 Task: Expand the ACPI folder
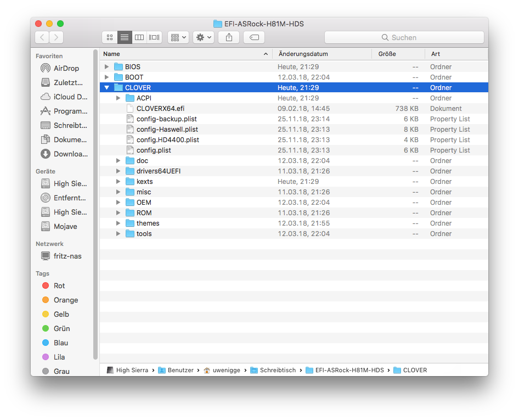click(118, 98)
